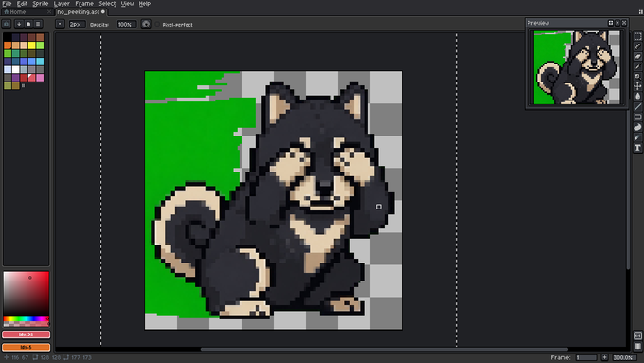Open the Frame menu

pyautogui.click(x=84, y=3)
